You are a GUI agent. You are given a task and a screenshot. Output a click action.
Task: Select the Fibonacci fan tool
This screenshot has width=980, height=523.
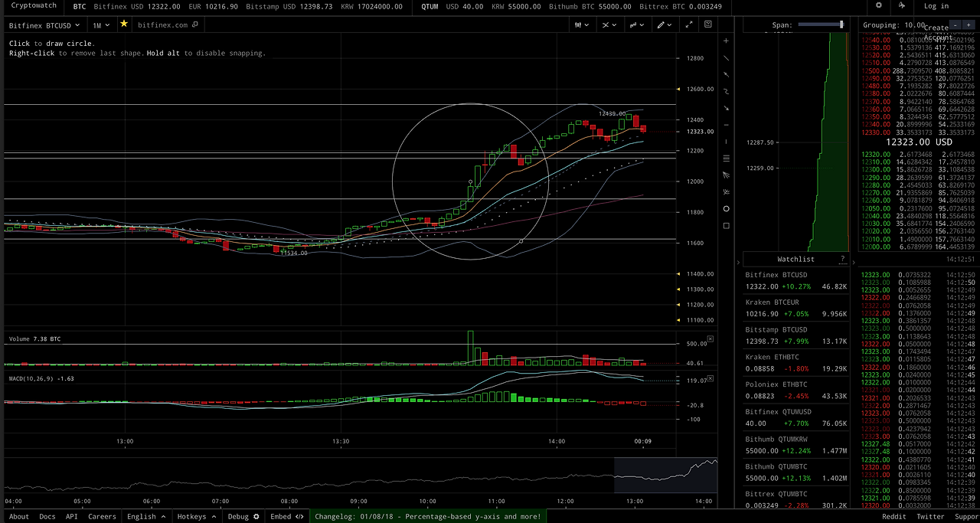(727, 175)
